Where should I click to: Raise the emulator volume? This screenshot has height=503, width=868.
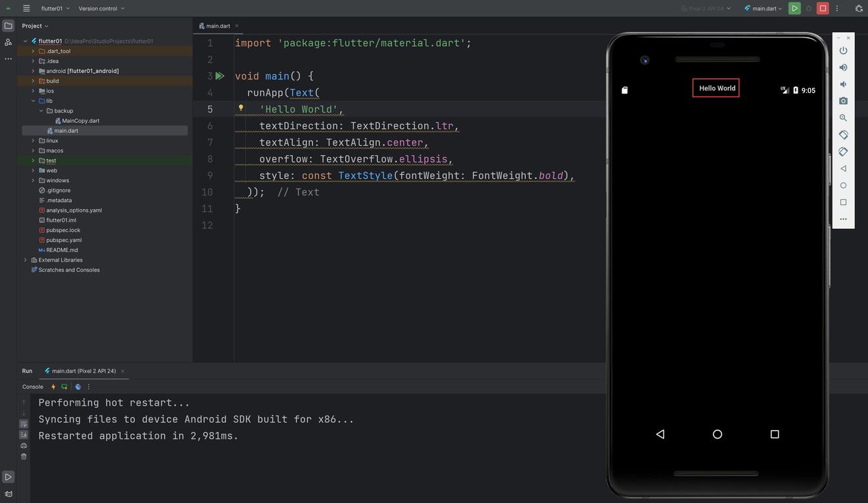(843, 68)
